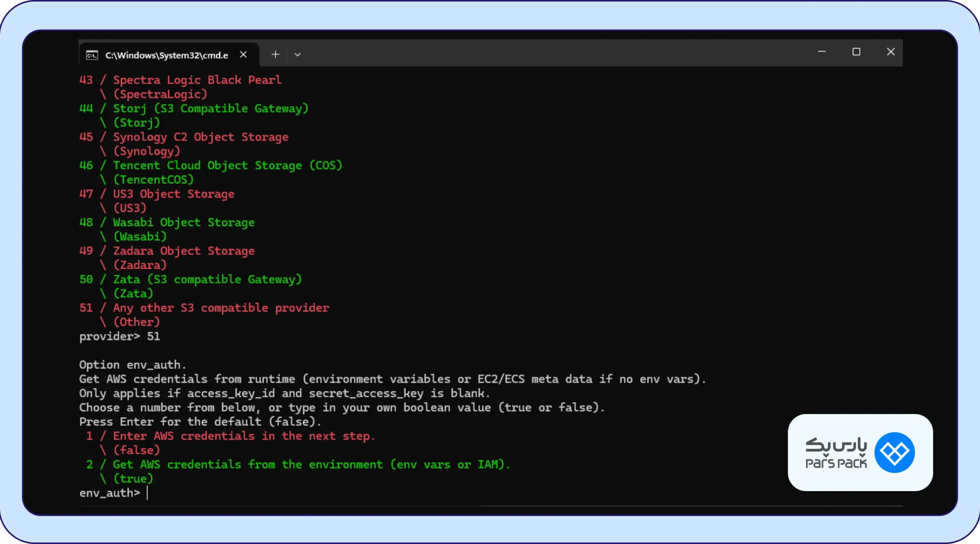The height and width of the screenshot is (544, 980).
Task: Select the C:\Windows\System32\cmd.e tab title
Action: point(167,55)
